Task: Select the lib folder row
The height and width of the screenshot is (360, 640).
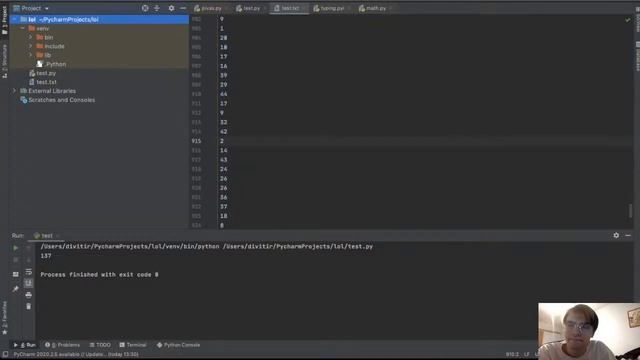Action: point(99,55)
